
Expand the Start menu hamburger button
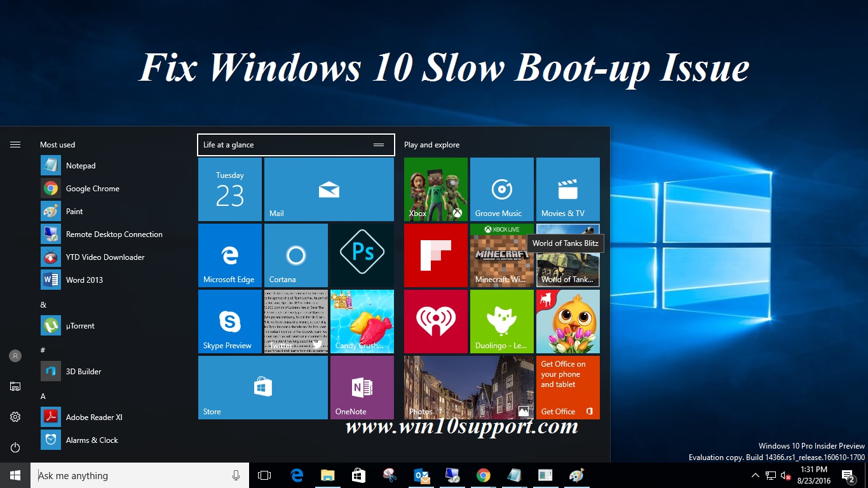(x=15, y=145)
